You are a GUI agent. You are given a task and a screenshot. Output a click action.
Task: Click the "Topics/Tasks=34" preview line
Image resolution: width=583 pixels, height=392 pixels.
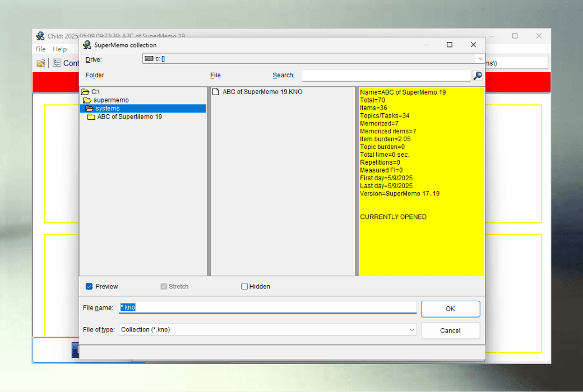(x=385, y=115)
